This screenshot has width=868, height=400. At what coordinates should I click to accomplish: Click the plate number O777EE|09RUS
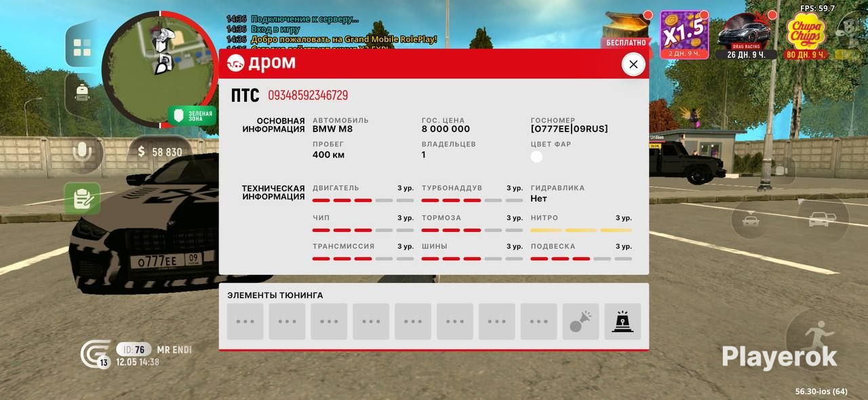point(569,129)
